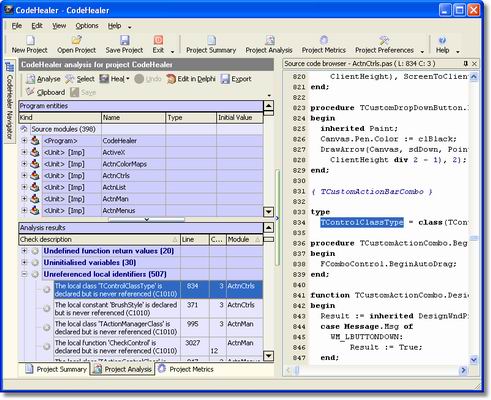Click the Edit in Delphi button
491x400 pixels.
pos(191,79)
